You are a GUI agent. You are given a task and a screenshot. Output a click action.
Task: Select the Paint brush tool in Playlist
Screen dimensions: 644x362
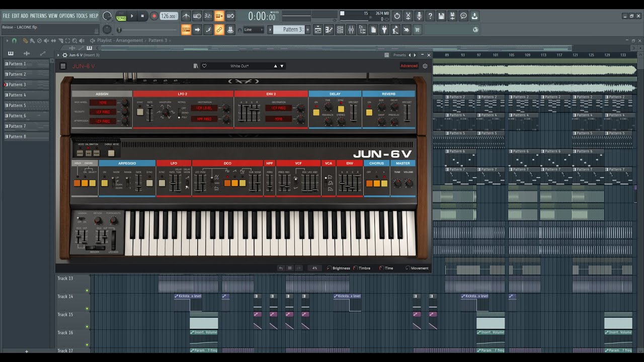[32, 41]
